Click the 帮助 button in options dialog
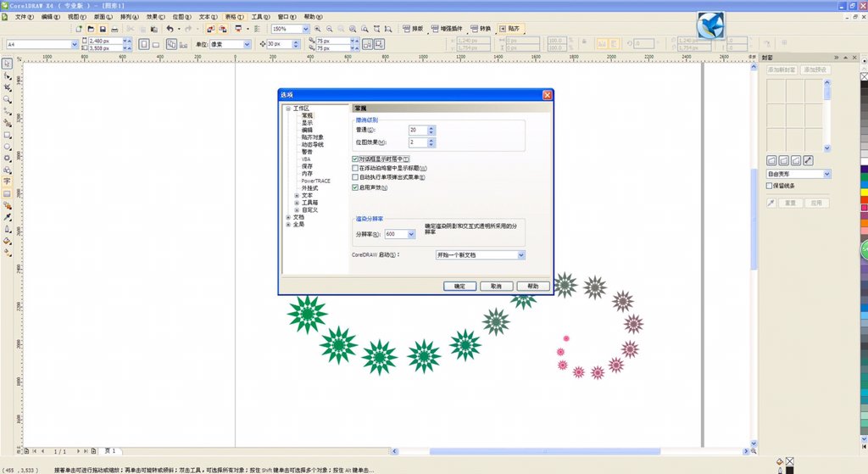Screen dimensions: 868x474 (533, 287)
